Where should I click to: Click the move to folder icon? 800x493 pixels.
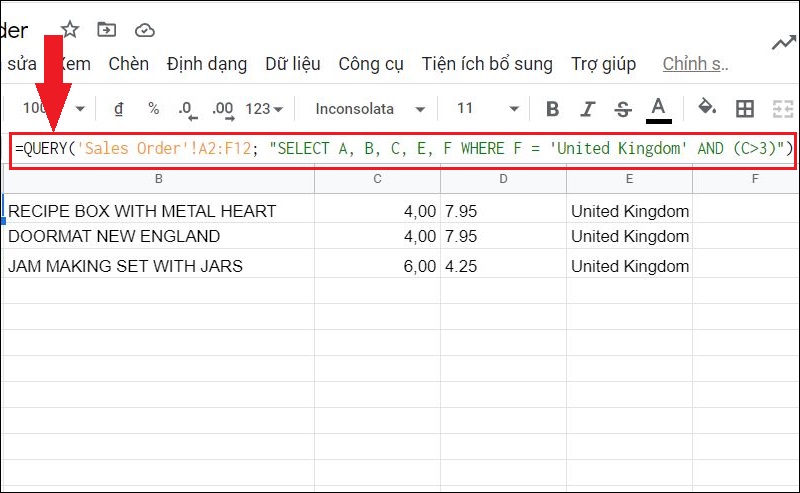[x=106, y=29]
